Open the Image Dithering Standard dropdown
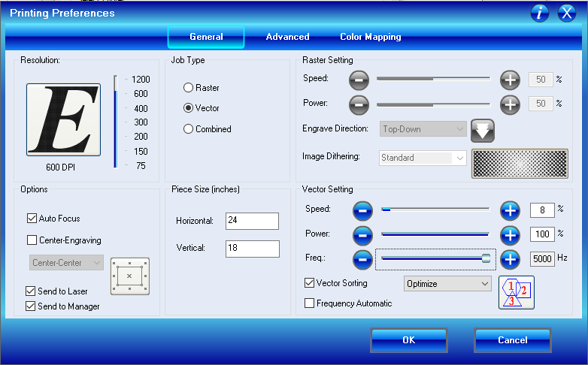Image resolution: width=588 pixels, height=365 pixels. (423, 158)
